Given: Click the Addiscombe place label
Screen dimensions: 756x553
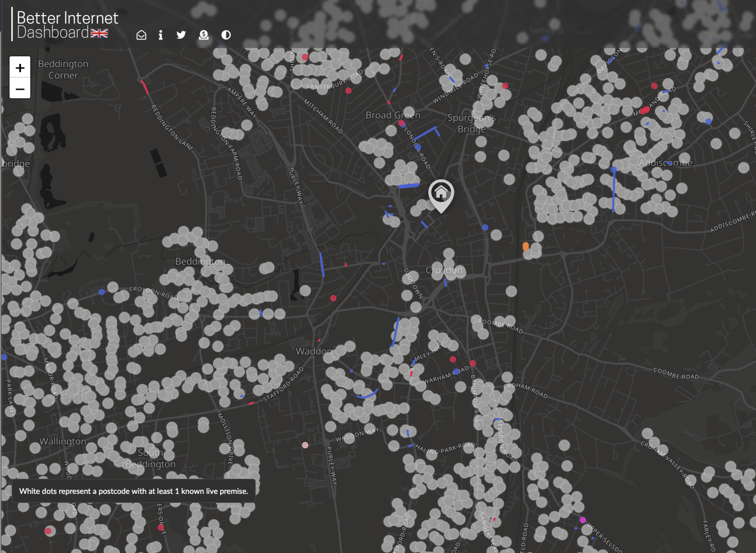Looking at the screenshot, I should pos(665,163).
